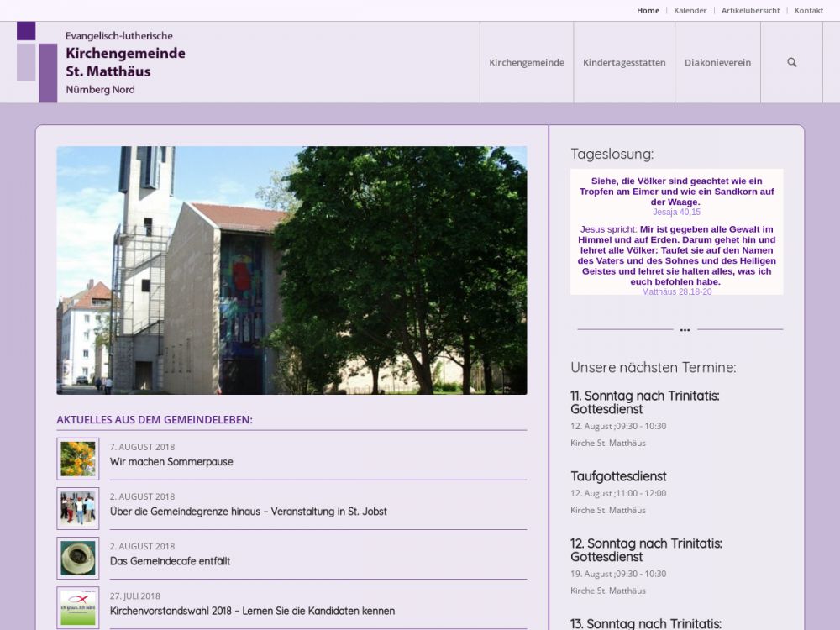Open '11. Sonntag nach Trinitatis' event
The height and width of the screenshot is (630, 840).
tap(644, 402)
